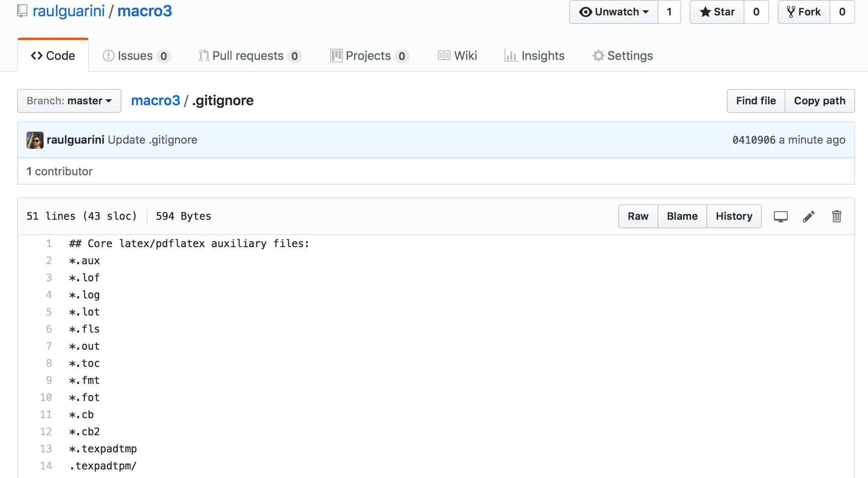Screen dimensions: 868x478
Task: View the file History
Action: click(x=734, y=216)
